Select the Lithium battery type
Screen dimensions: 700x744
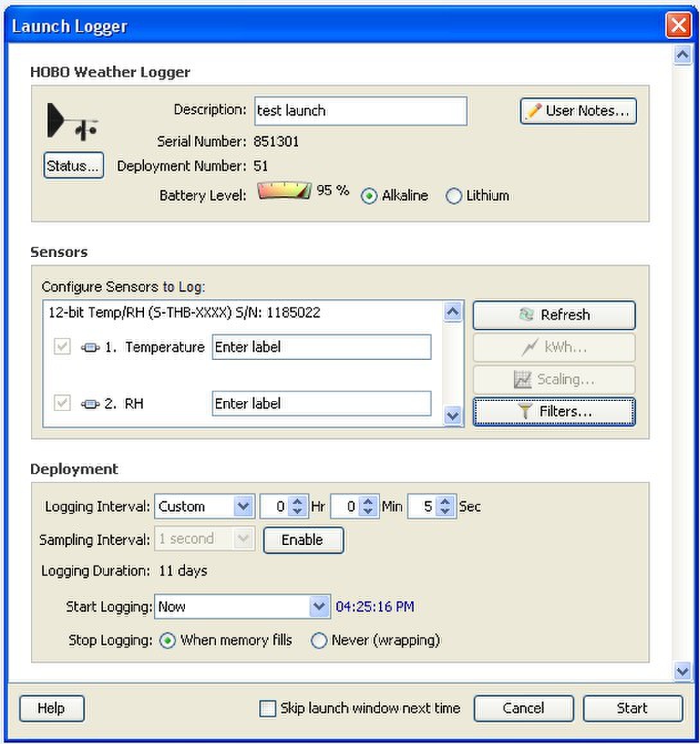click(x=453, y=196)
